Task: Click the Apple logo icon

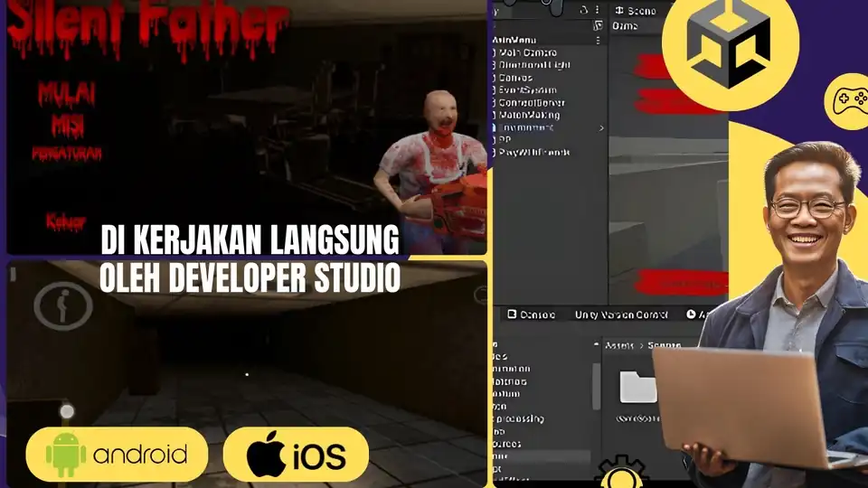Action: tap(266, 455)
